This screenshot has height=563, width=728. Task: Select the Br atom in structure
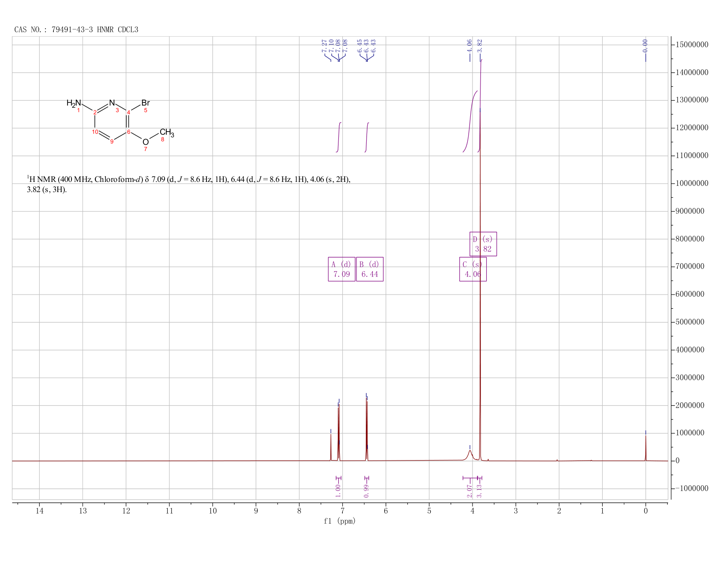coord(146,103)
